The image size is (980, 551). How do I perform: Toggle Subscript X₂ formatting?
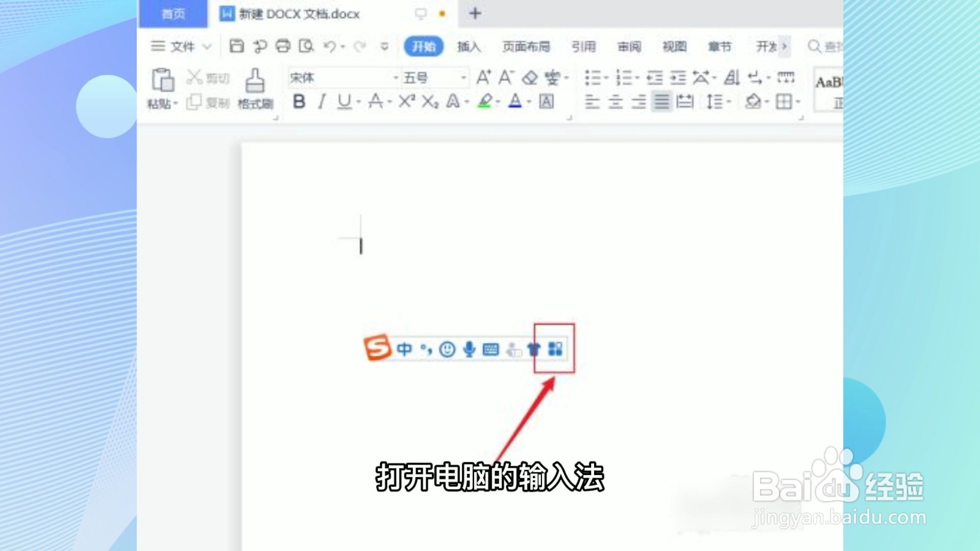[x=430, y=102]
